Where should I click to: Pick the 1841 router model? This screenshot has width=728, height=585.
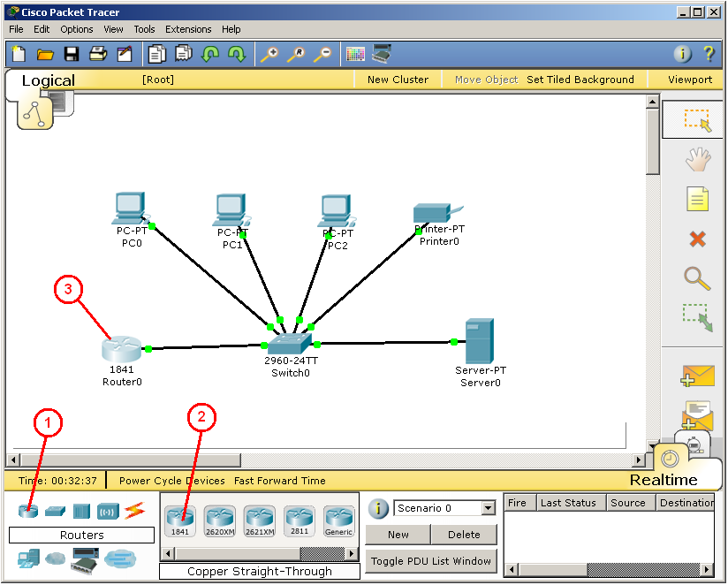point(180,521)
